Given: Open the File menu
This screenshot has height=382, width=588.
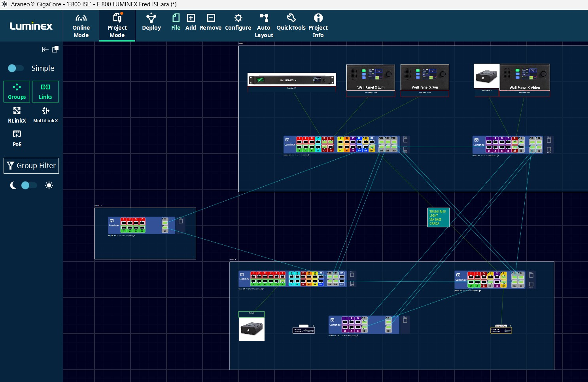Looking at the screenshot, I should (x=176, y=22).
